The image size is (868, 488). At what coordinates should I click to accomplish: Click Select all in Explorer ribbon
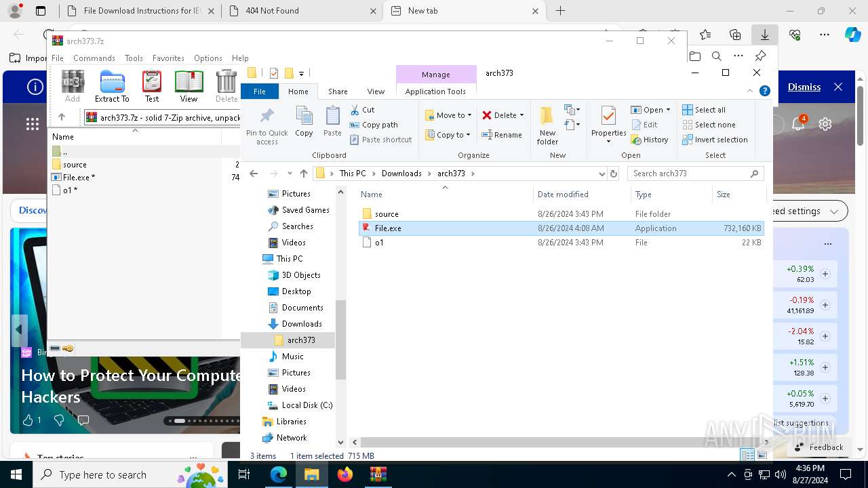coord(704,110)
